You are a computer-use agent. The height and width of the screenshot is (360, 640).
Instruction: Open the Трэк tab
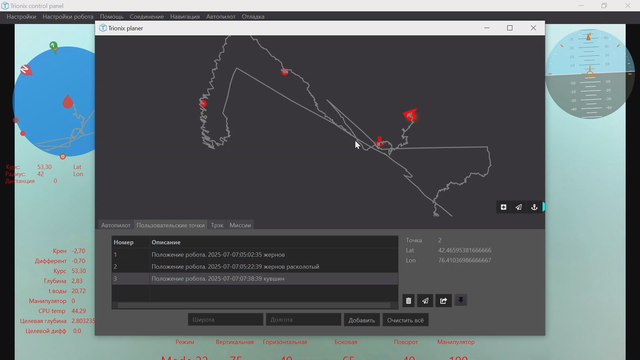(x=217, y=225)
